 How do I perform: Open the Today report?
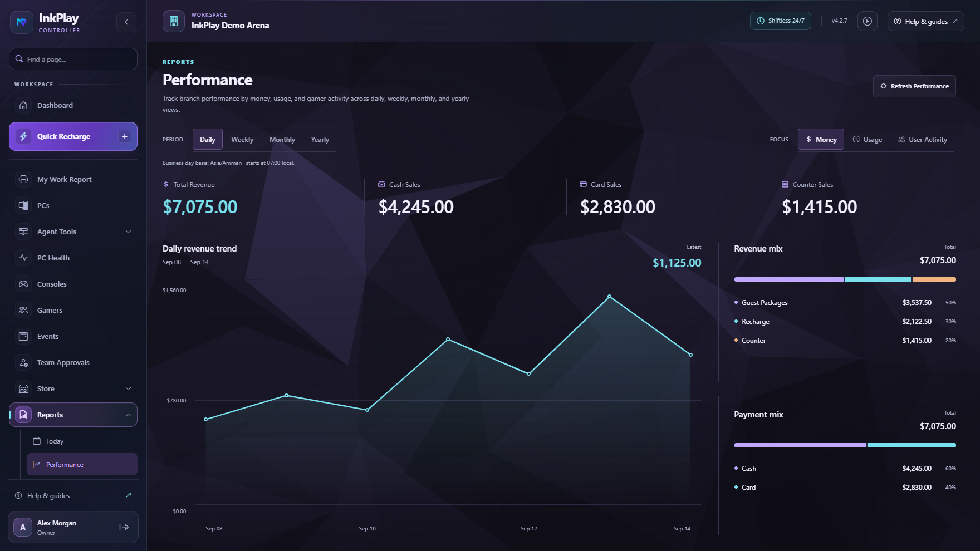click(82, 441)
